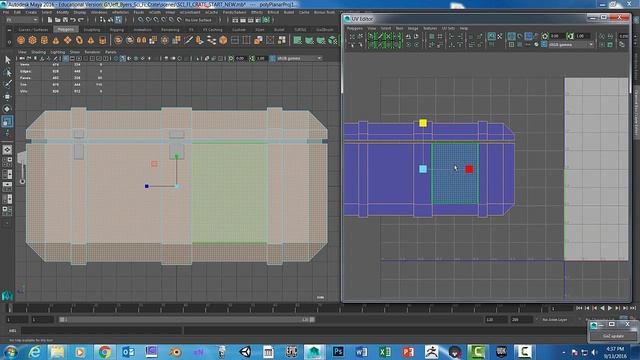Activate the Rotate tool in toolbox
The image size is (640, 360).
coord(7,109)
